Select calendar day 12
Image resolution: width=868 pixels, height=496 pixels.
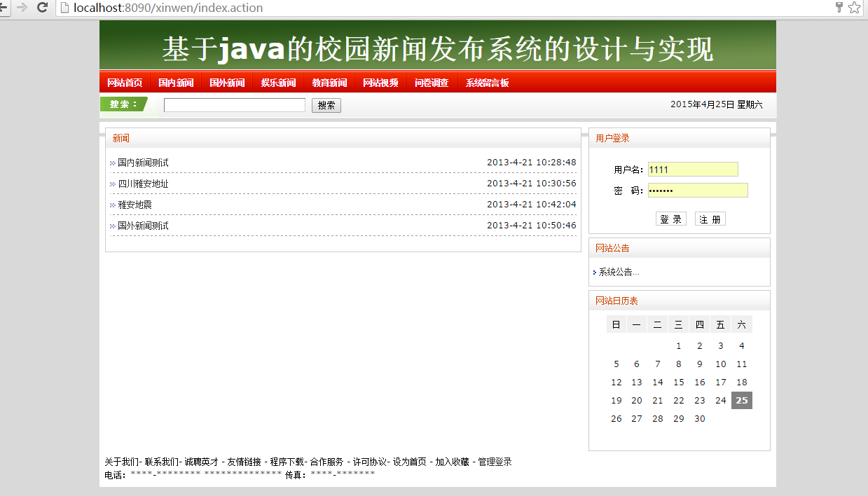(616, 383)
